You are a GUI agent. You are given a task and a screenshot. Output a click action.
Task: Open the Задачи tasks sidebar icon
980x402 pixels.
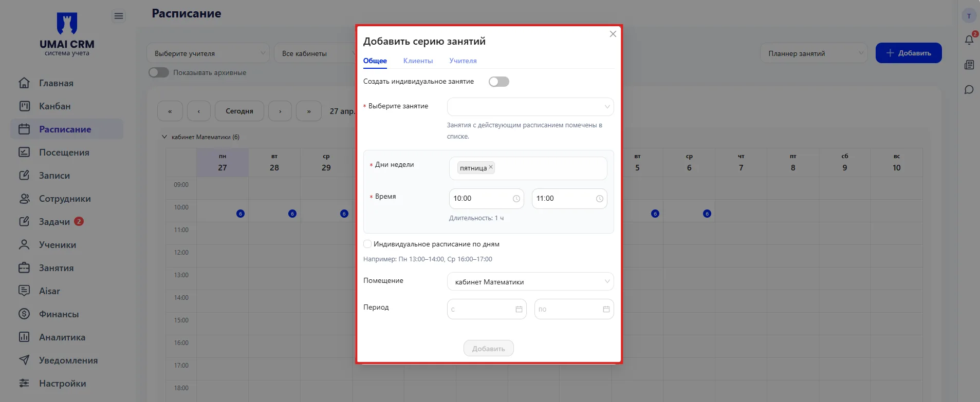click(24, 221)
